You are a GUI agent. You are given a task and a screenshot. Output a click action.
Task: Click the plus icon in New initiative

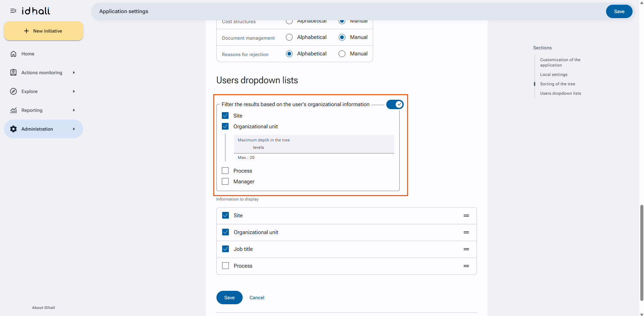27,31
